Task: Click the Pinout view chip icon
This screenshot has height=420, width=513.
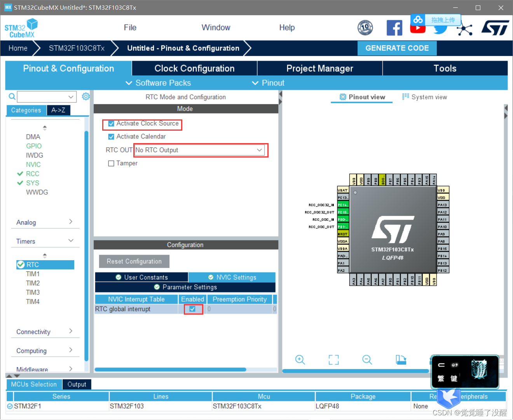Action: click(x=342, y=97)
